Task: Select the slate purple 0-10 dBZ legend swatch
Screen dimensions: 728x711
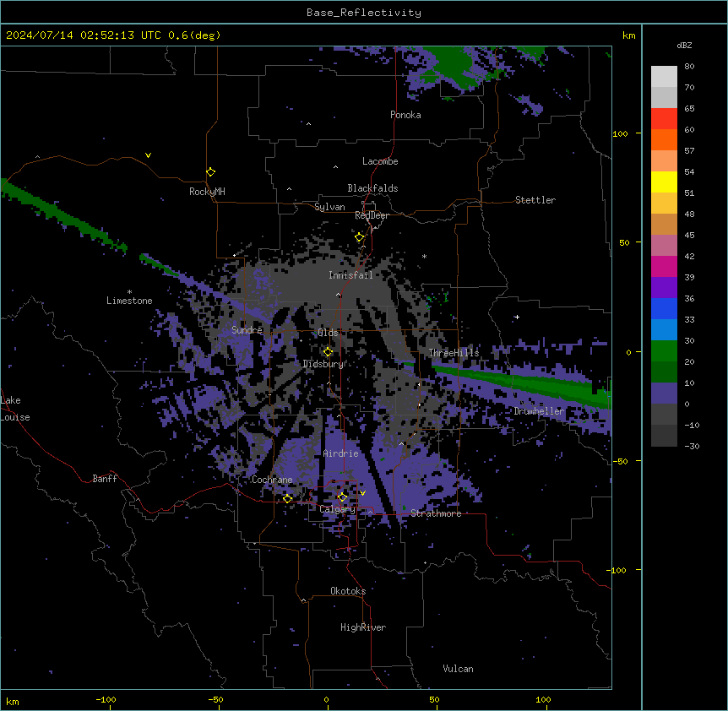Action: pos(664,393)
